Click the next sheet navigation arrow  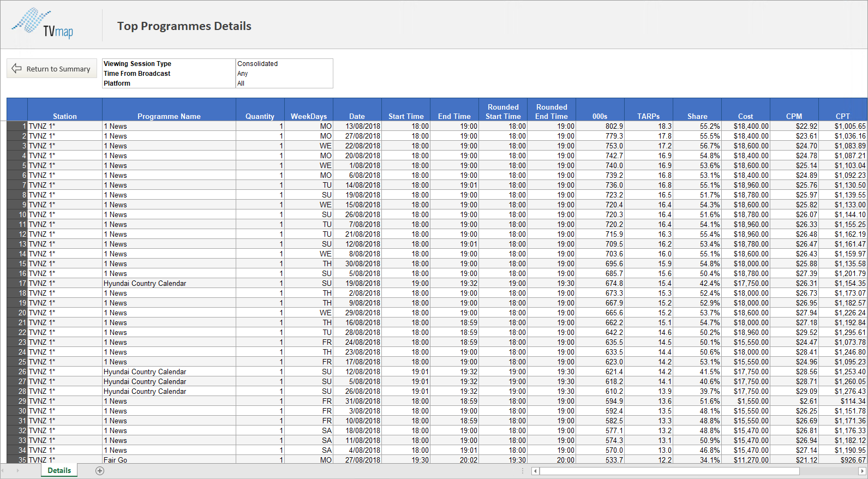click(17, 470)
